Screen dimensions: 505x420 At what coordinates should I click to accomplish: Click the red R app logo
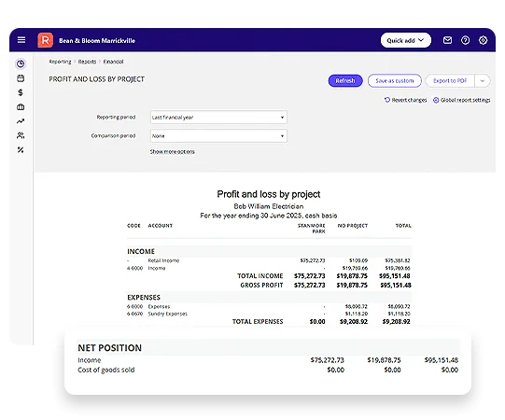pyautogui.click(x=46, y=40)
